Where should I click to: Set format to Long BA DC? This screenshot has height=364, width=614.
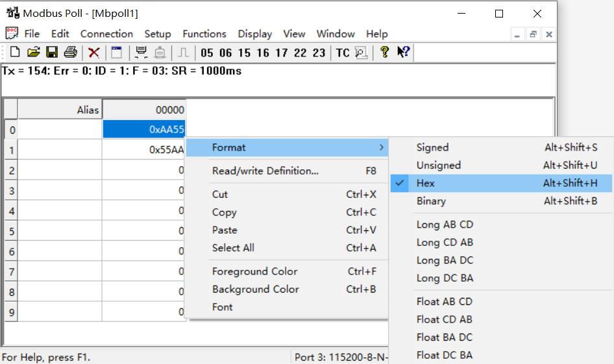point(501,260)
